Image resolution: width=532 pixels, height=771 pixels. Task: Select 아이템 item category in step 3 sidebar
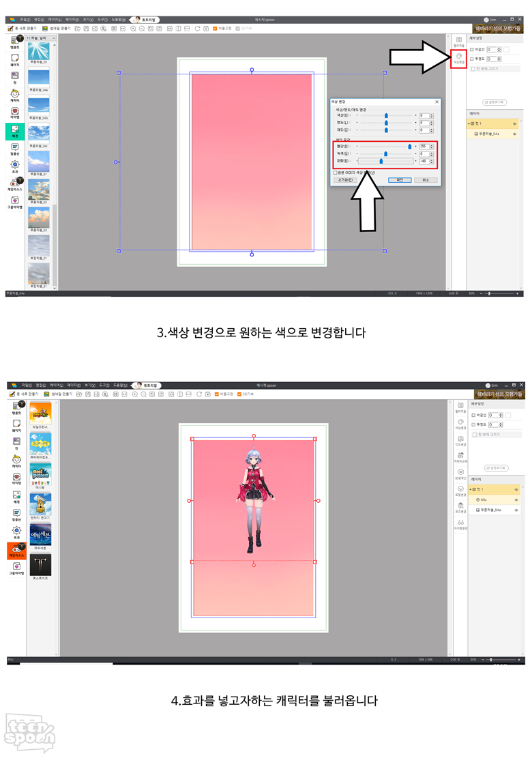(15, 113)
